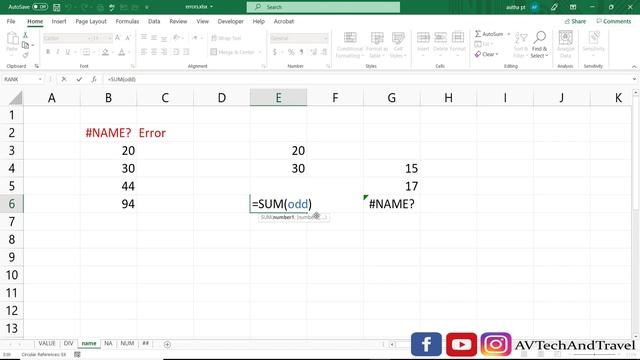Toggle Bold formatting
This screenshot has height=360, width=640.
point(48,52)
